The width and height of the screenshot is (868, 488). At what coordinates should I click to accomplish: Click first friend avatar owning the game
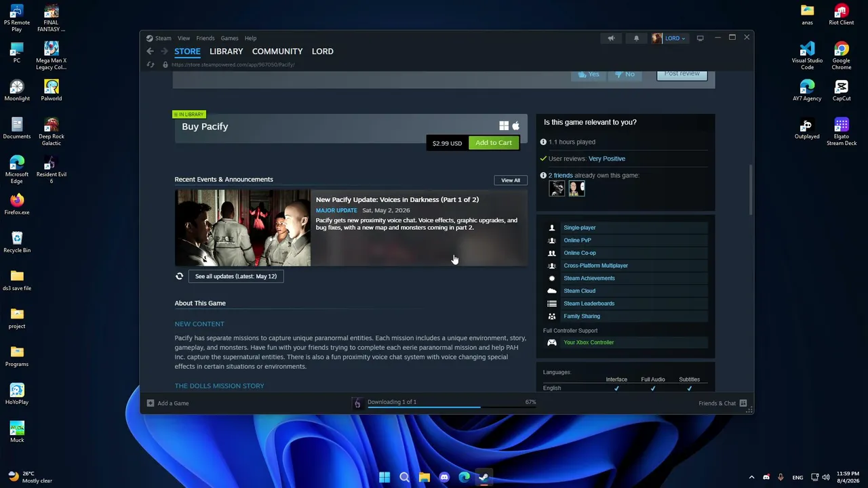[557, 190]
